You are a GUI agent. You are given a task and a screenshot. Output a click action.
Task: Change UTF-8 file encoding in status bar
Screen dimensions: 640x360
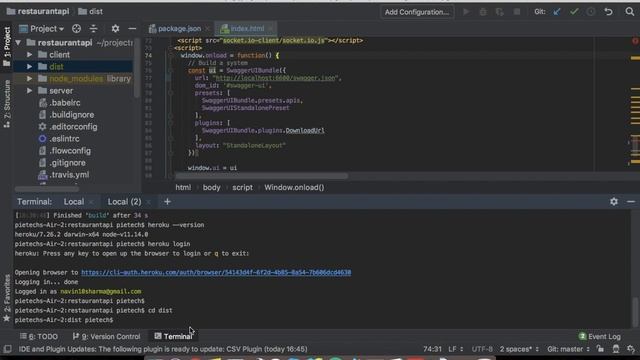[482, 349]
